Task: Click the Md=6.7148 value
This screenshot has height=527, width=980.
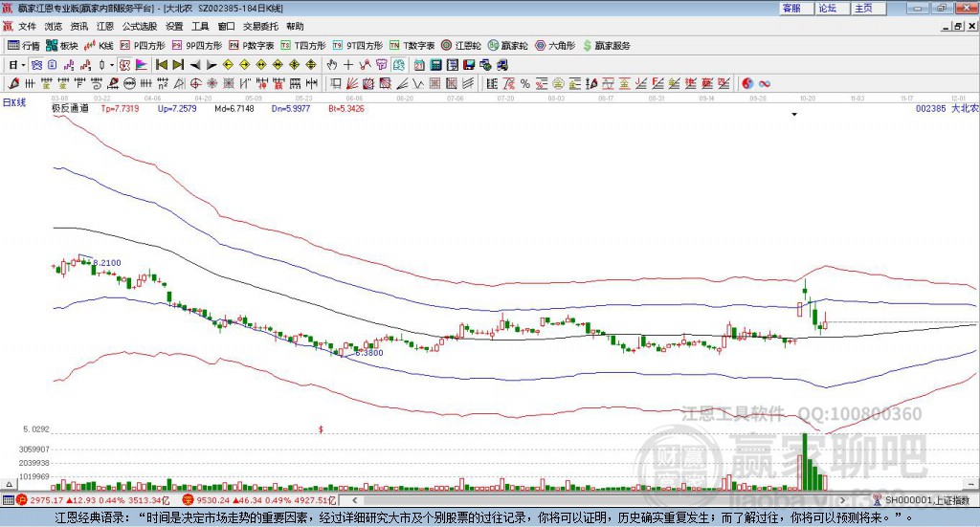Action: pyautogui.click(x=234, y=109)
